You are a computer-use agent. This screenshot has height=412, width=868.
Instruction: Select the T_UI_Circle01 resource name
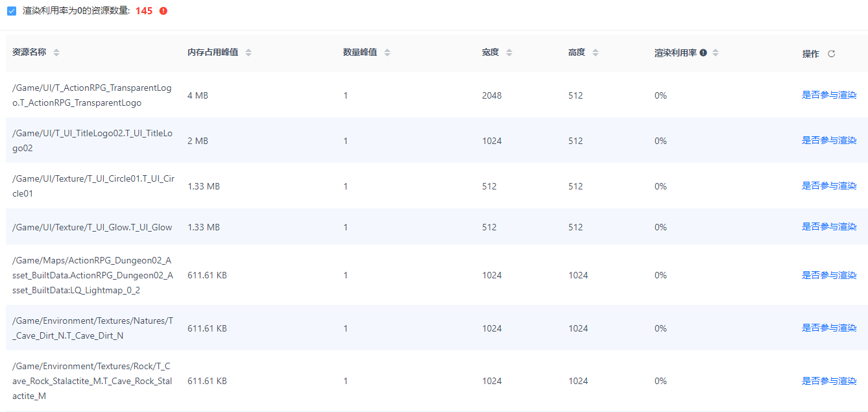(93, 186)
